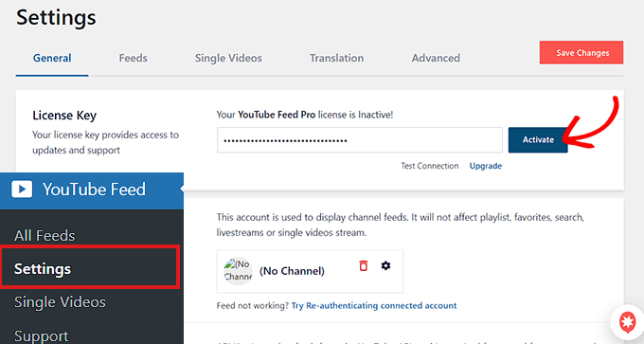Click the Save Changes button
Screen dimensions: 644x344
[x=581, y=52]
